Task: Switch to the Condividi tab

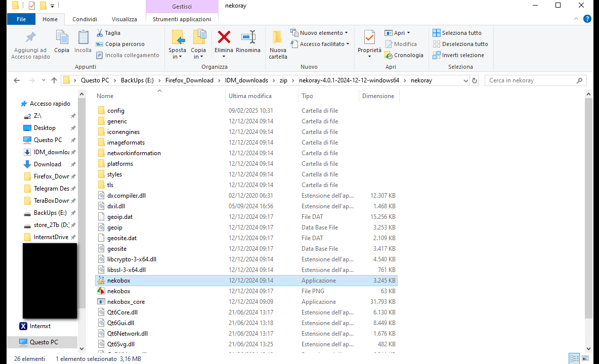Action: point(85,19)
